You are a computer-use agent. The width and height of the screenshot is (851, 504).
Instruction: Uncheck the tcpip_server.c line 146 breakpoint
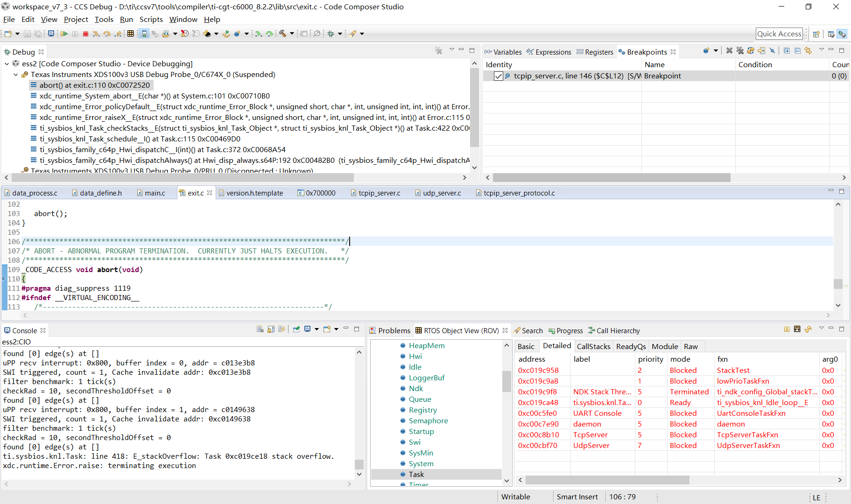click(x=499, y=76)
